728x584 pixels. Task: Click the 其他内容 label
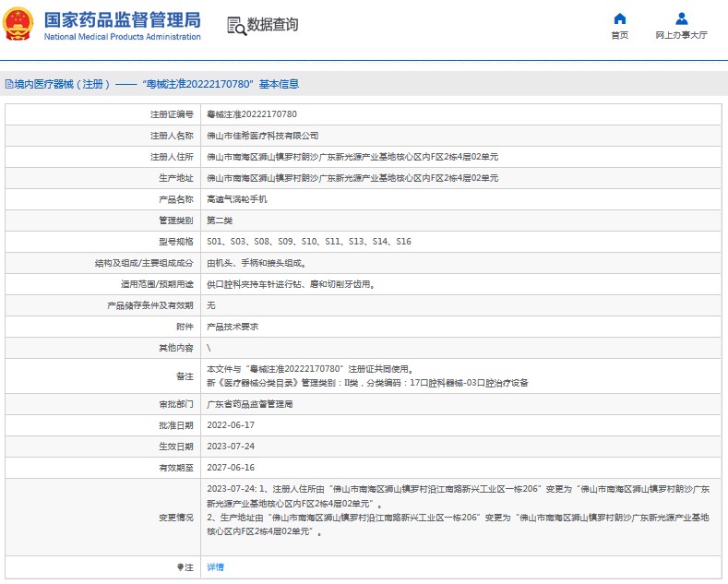176,348
